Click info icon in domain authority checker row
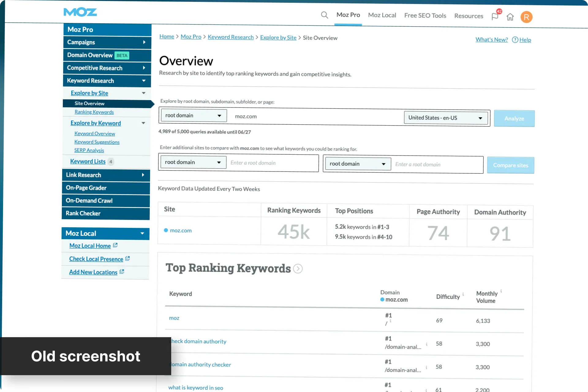Viewport: 588px width, 392px height. (426, 367)
